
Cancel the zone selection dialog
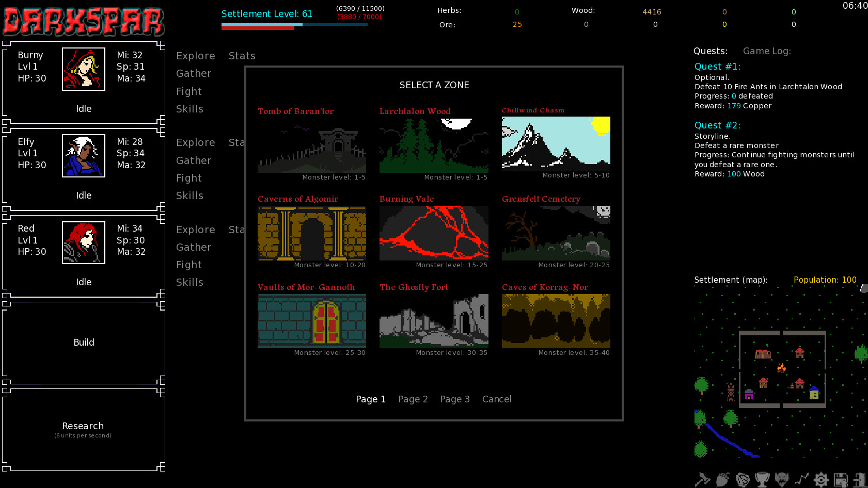point(497,399)
